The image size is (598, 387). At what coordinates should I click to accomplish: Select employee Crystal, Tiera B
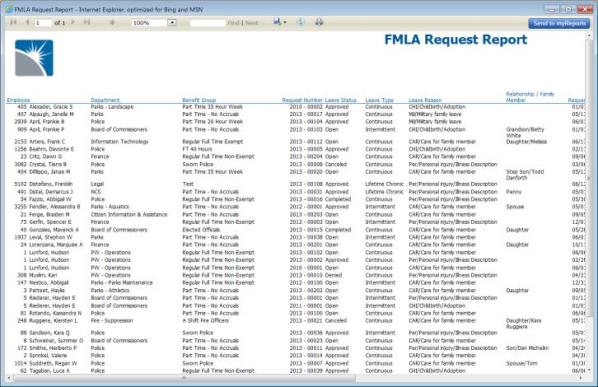click(48, 164)
